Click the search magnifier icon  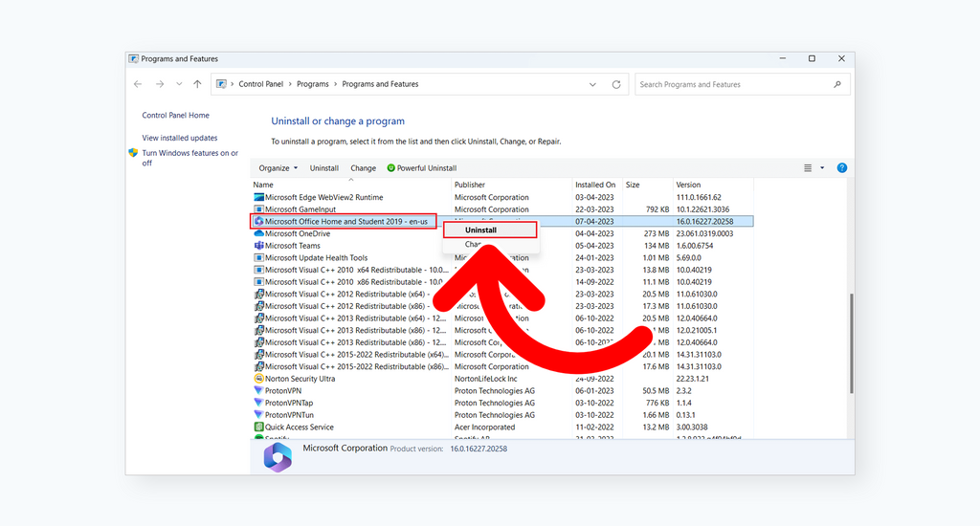tap(837, 84)
